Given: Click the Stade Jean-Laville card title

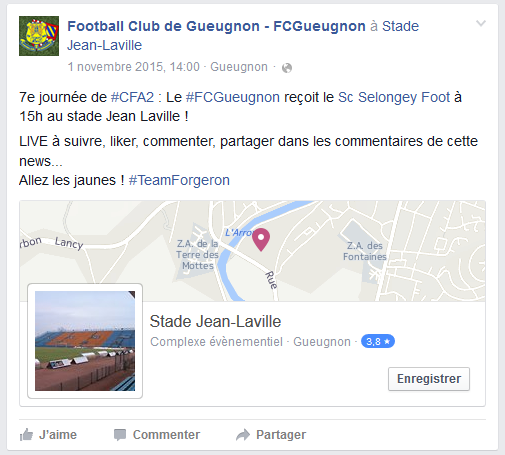Looking at the screenshot, I should coord(215,321).
